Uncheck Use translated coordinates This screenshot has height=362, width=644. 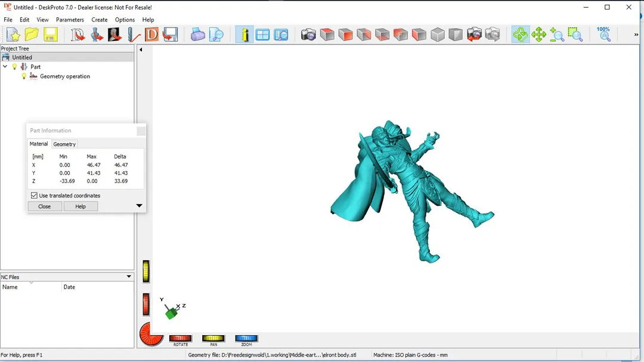point(34,196)
